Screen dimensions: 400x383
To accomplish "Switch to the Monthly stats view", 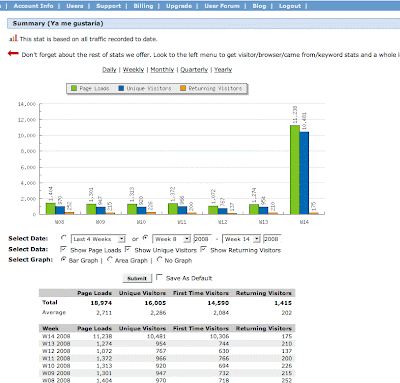I will click(162, 70).
